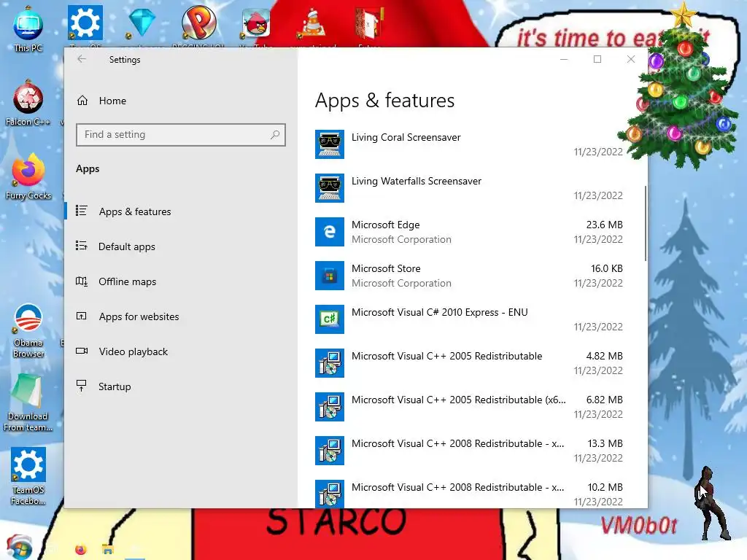Viewport: 747px width, 560px height.
Task: Click the Apps & features list icon
Action: click(82, 211)
